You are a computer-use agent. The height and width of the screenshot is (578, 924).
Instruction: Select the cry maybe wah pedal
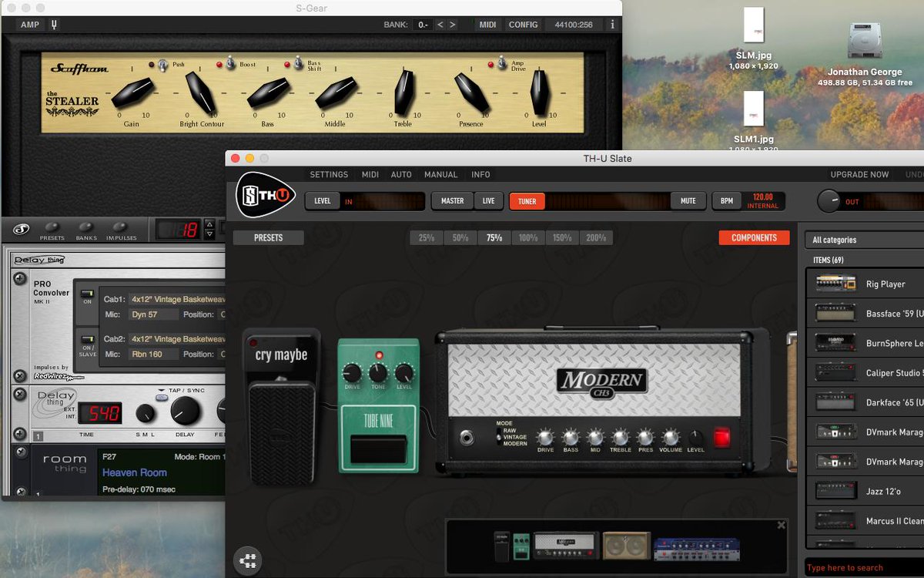tap(282, 406)
